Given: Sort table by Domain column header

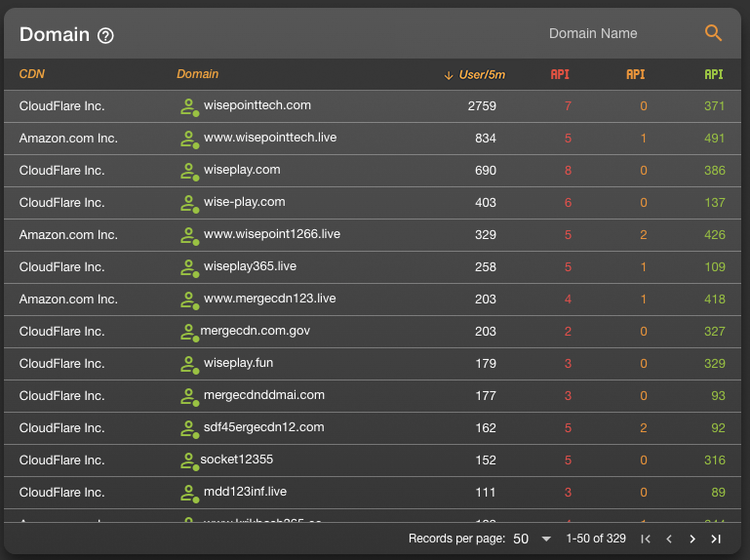Looking at the screenshot, I should (198, 74).
